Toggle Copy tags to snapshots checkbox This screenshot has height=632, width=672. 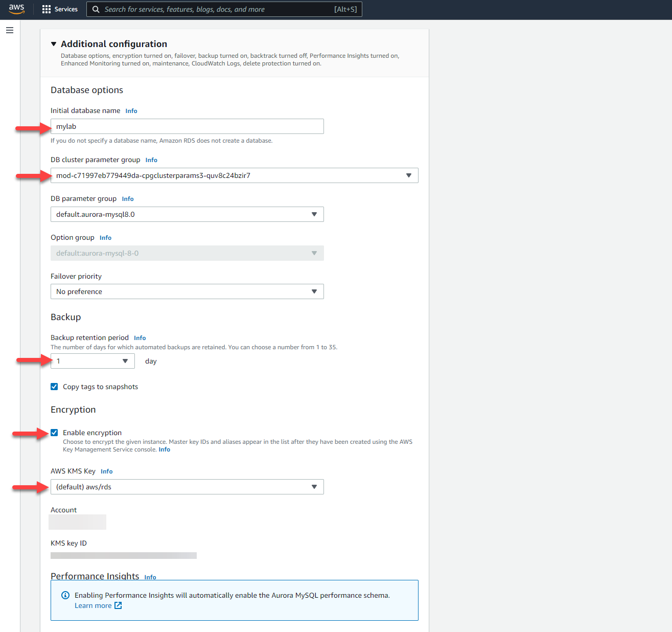pos(54,387)
